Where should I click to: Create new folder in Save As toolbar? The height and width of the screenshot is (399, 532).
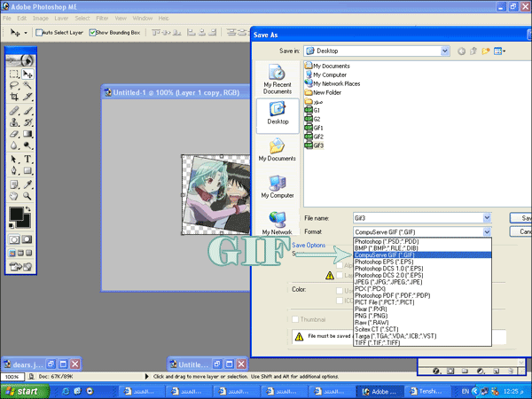click(486, 51)
